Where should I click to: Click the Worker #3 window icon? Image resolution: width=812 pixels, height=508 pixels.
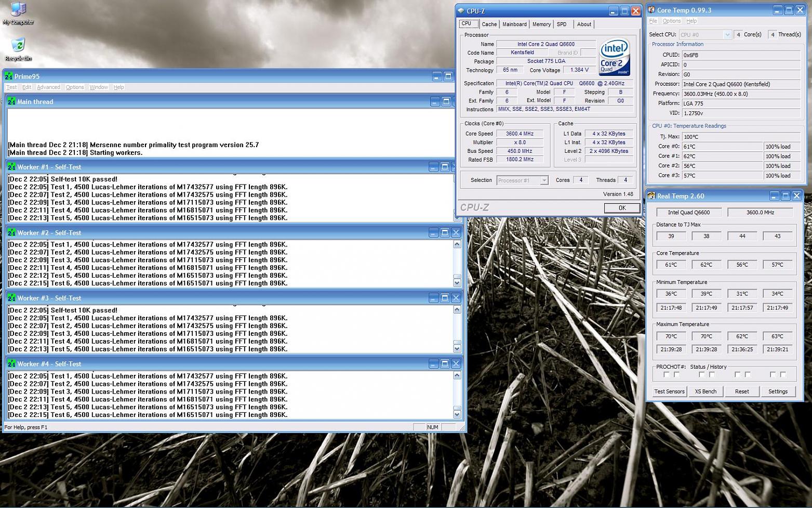(x=11, y=298)
